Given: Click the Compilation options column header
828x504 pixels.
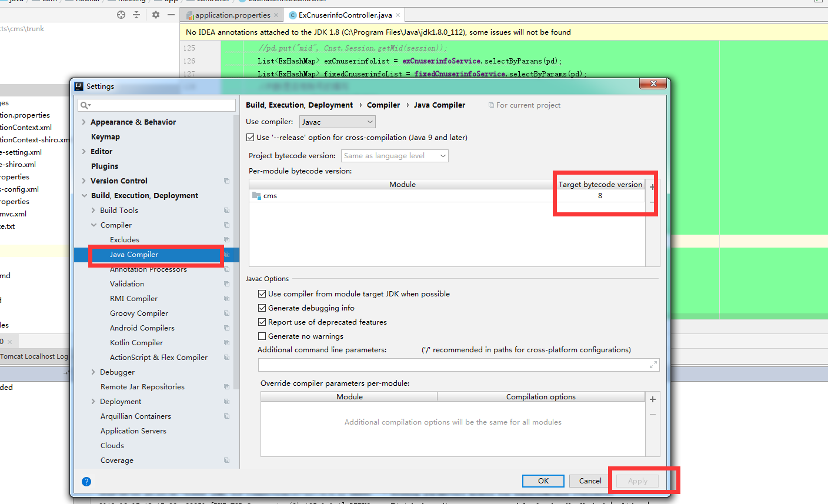Looking at the screenshot, I should click(541, 397).
